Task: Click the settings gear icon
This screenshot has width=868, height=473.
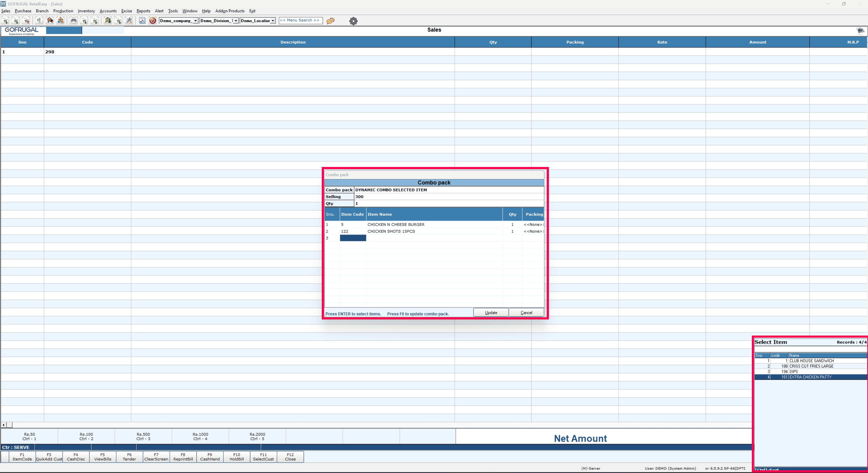Action: click(353, 21)
